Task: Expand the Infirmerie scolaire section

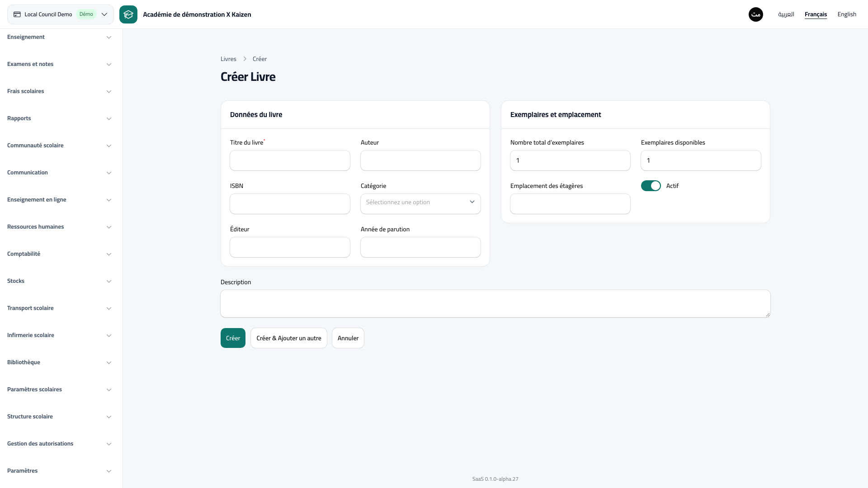Action: tap(59, 335)
